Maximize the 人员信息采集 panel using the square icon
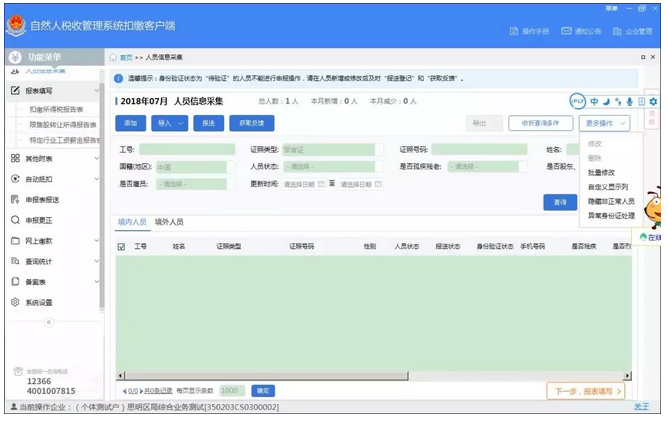Viewport: 668px width, 421px height. click(x=643, y=57)
